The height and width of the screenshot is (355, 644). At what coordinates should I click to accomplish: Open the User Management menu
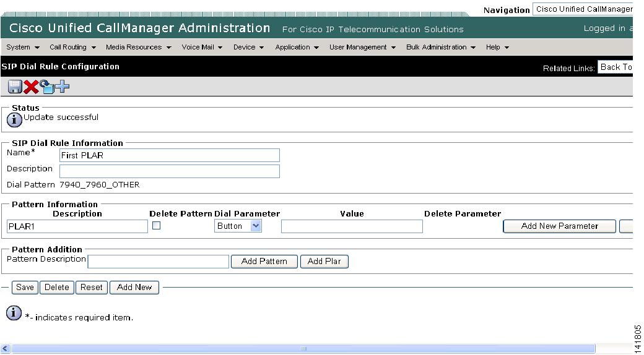tap(362, 47)
